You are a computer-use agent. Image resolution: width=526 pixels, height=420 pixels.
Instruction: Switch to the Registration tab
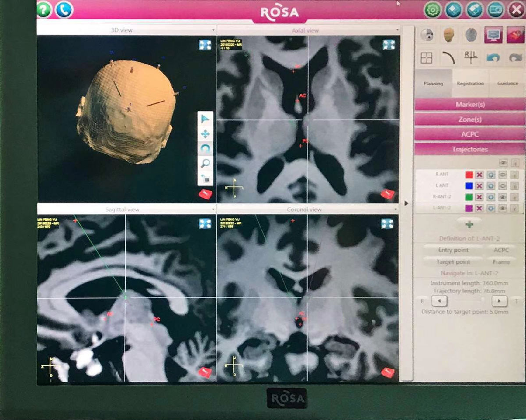[x=470, y=83]
